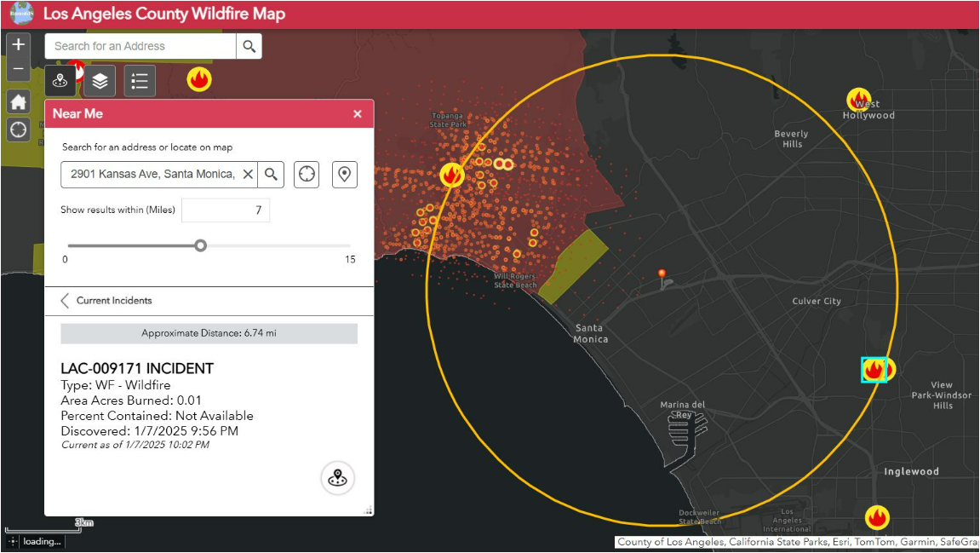Click the Find my location button under Home
The image size is (980, 553).
[x=18, y=130]
